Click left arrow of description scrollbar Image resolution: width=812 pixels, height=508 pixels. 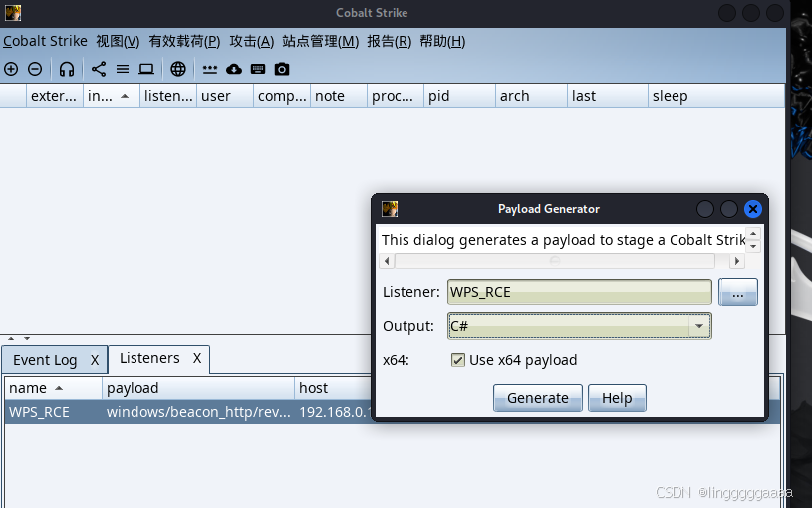pos(387,261)
